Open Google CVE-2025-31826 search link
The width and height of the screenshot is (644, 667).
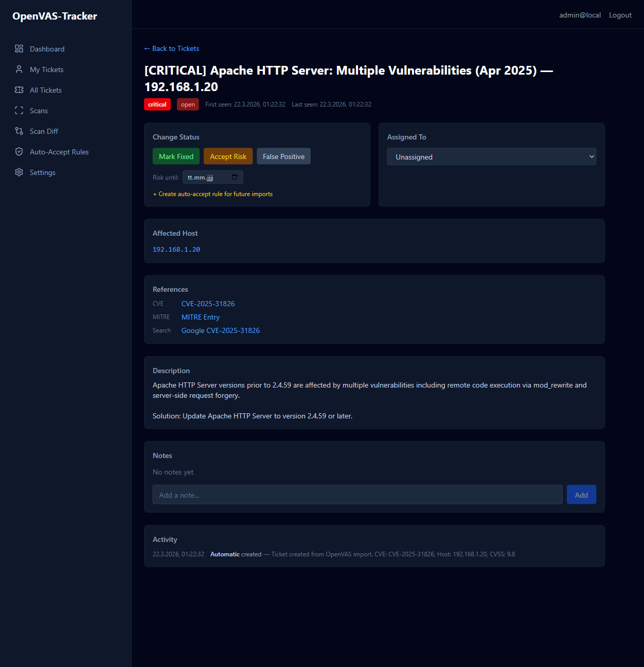tap(221, 330)
